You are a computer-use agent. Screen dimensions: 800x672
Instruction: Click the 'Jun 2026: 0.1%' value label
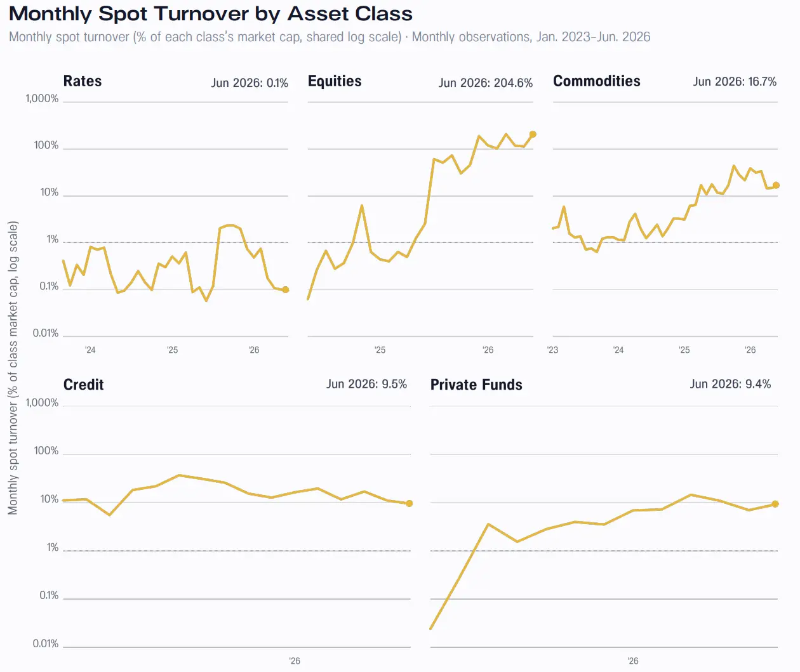coord(250,83)
